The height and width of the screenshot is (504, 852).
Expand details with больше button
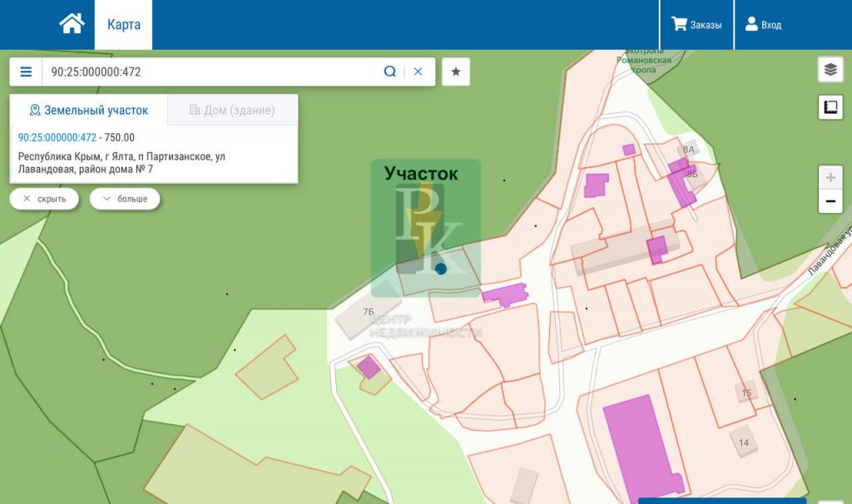click(x=125, y=199)
